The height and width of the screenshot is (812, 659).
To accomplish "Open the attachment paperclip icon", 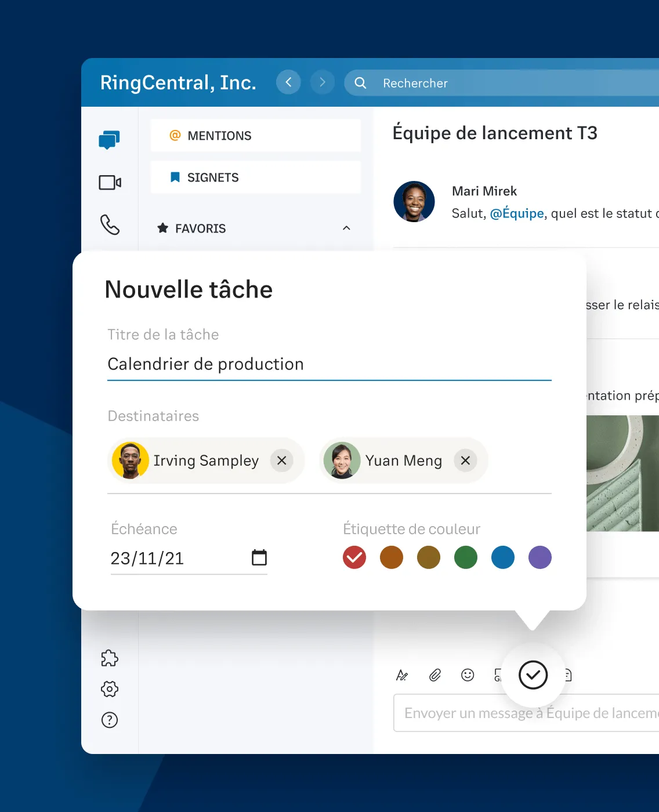I will [434, 675].
